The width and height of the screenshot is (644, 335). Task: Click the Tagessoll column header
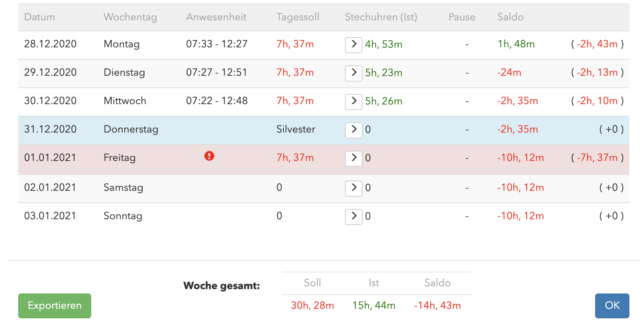[x=298, y=17]
